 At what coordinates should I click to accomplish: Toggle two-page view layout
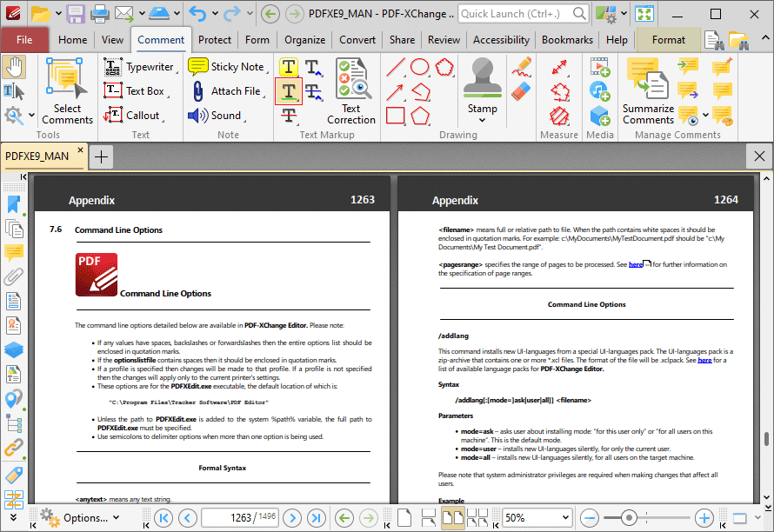pyautogui.click(x=454, y=517)
